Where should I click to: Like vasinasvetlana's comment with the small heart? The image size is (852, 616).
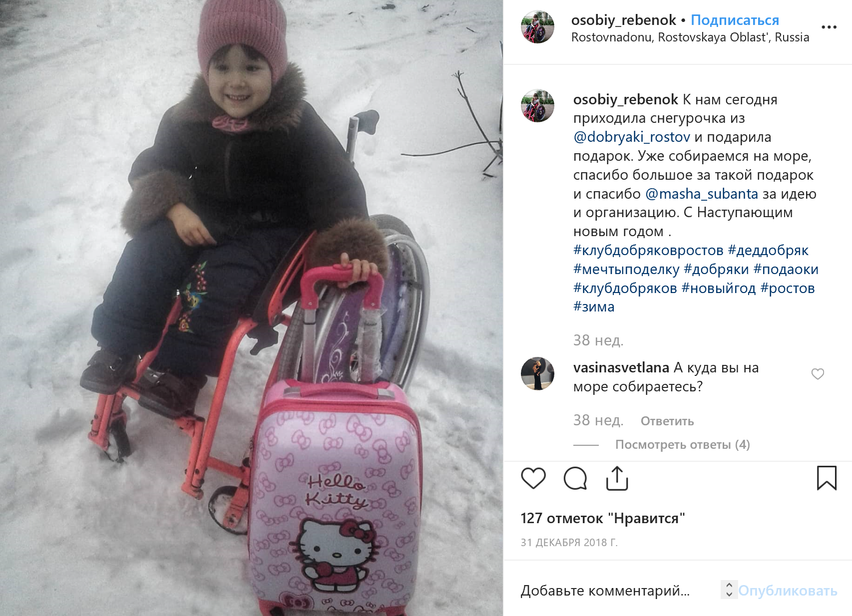pyautogui.click(x=818, y=374)
